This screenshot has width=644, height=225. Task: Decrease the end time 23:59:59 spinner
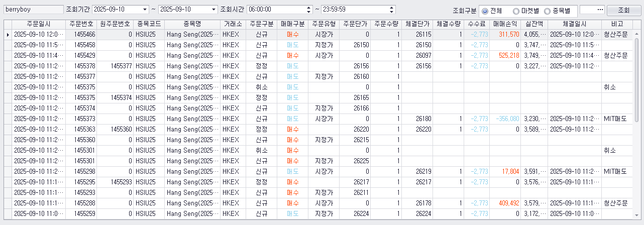391,12
